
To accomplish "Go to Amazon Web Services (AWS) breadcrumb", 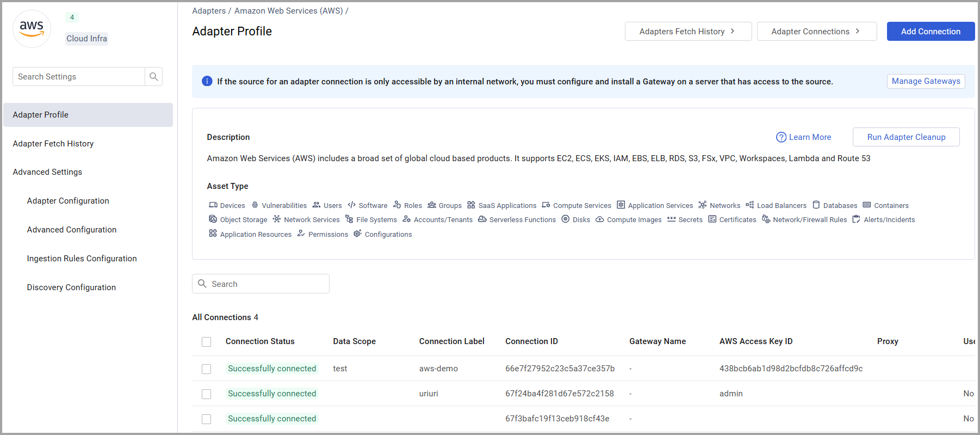I will click(x=289, y=11).
